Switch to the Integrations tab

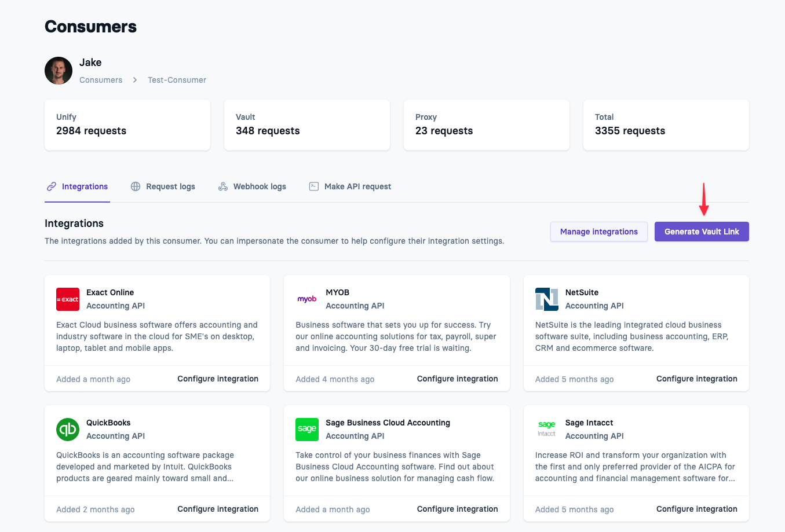click(x=77, y=186)
